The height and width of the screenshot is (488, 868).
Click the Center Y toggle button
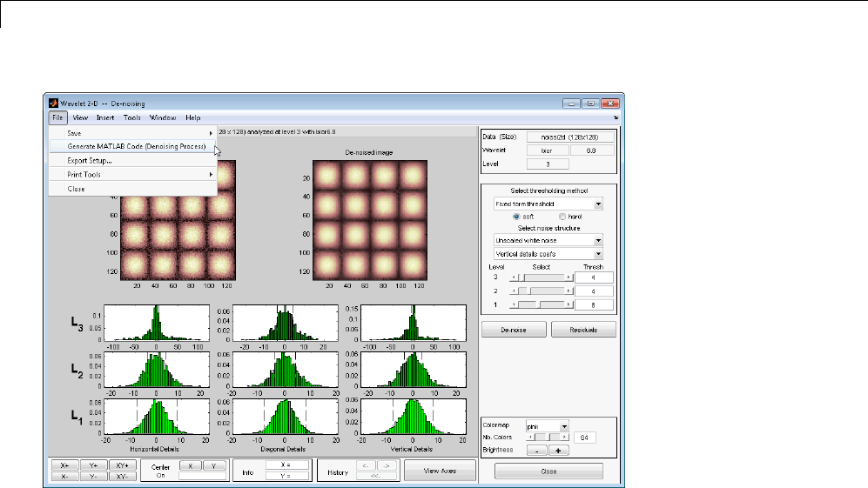(214, 465)
